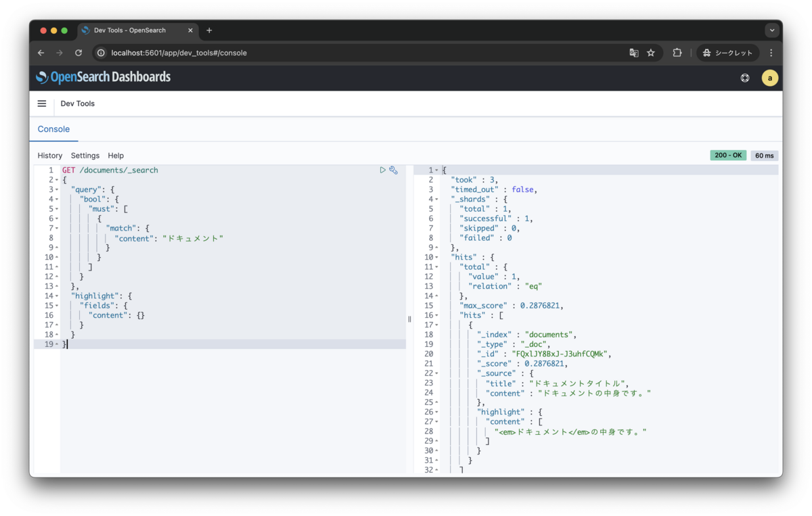The image size is (812, 516).
Task: Select the Dev Tools browser tab
Action: pos(137,30)
